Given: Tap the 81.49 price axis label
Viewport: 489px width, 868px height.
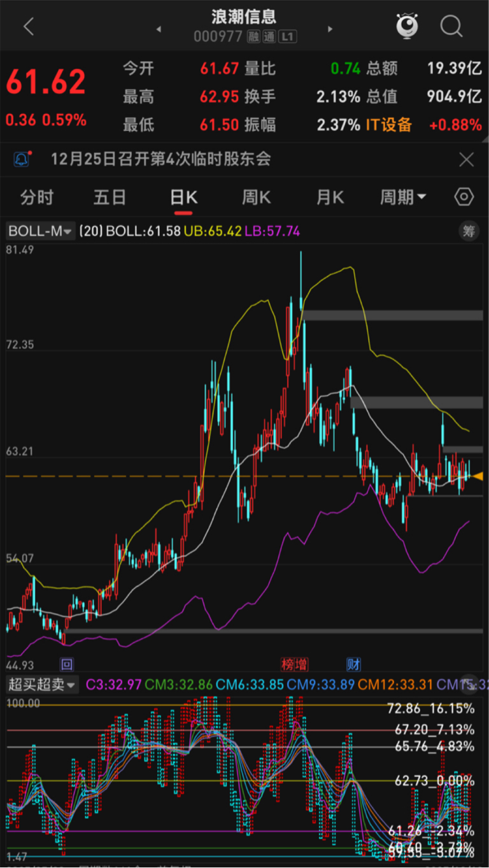Looking at the screenshot, I should click(19, 250).
